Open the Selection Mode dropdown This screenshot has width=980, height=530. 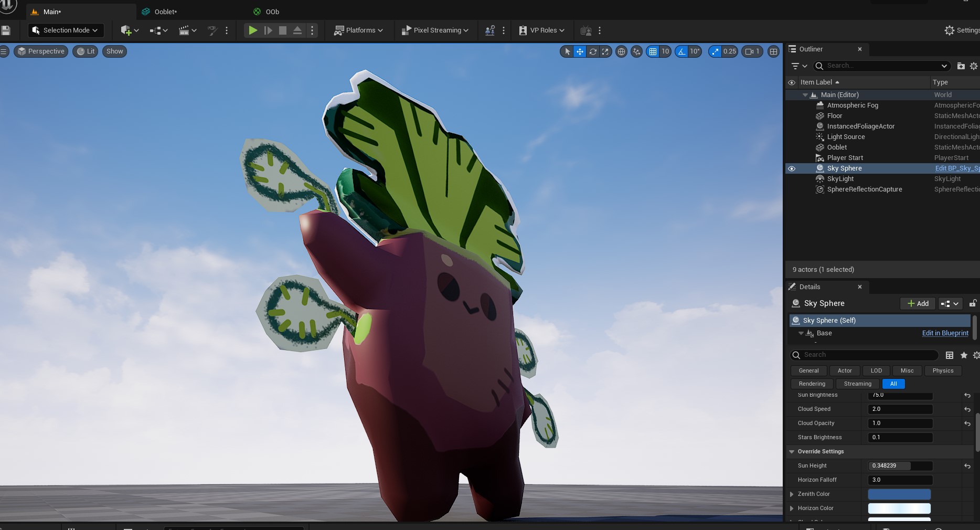pos(66,30)
